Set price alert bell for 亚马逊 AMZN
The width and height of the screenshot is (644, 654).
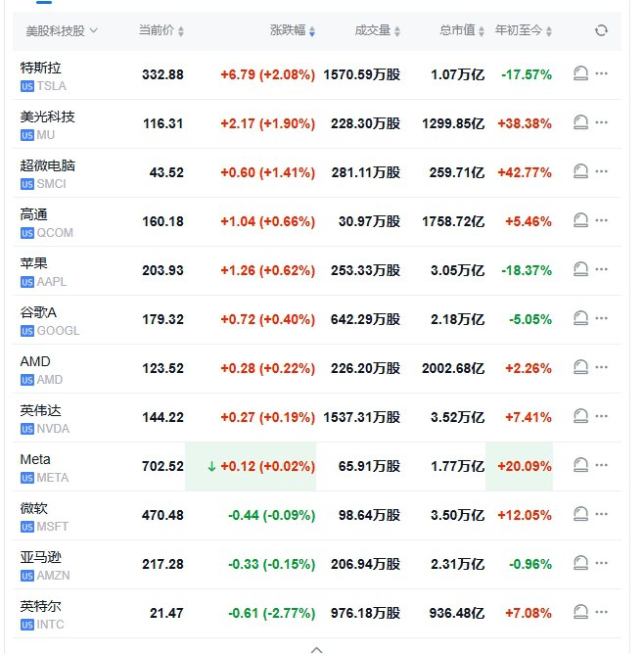(580, 563)
